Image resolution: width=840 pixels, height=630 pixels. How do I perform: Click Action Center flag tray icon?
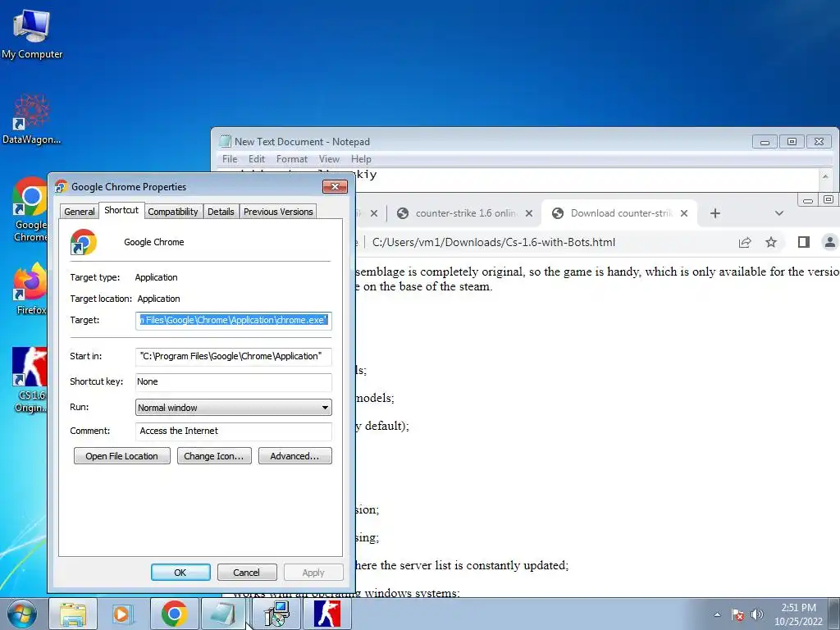click(737, 614)
